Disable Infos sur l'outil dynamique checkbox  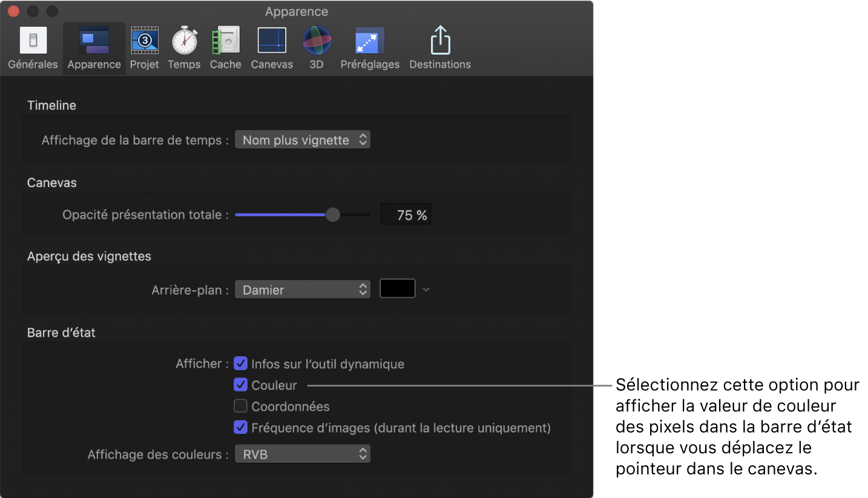tap(241, 364)
